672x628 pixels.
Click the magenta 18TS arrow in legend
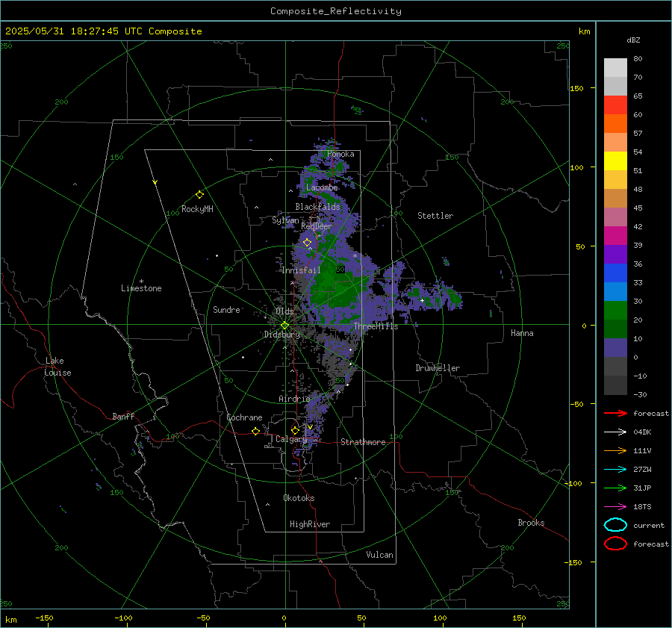[615, 507]
